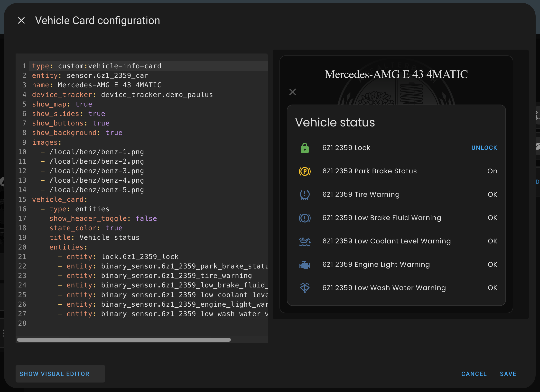Click the Mercedes-AMG E 43 4MATIC card title

[396, 74]
